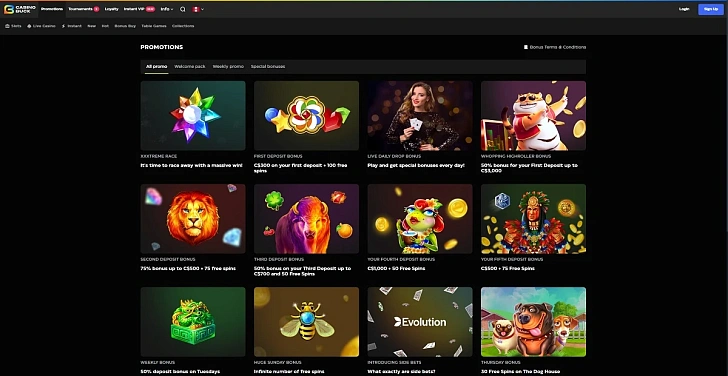The height and width of the screenshot is (376, 728).
Task: Open the Table Games category
Action: 154,26
